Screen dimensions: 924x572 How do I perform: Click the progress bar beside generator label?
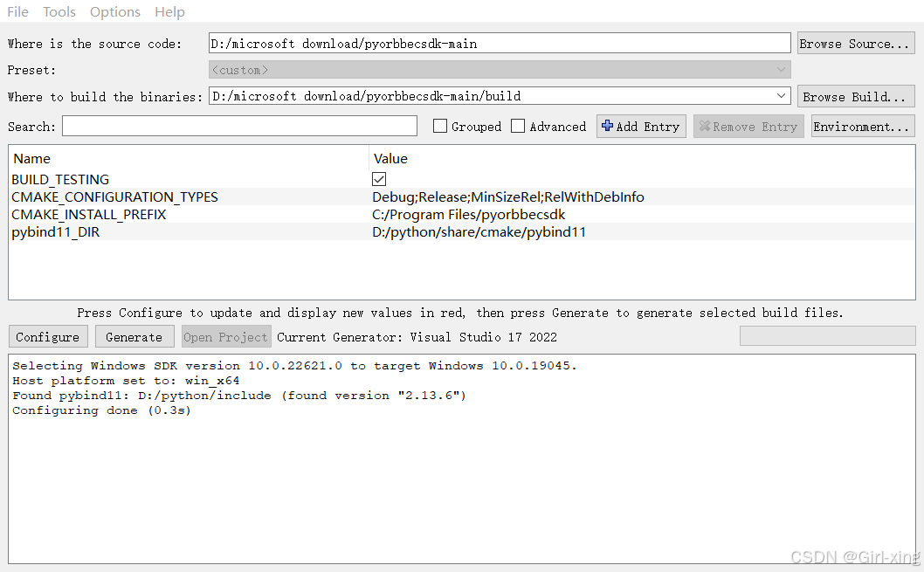tap(827, 336)
